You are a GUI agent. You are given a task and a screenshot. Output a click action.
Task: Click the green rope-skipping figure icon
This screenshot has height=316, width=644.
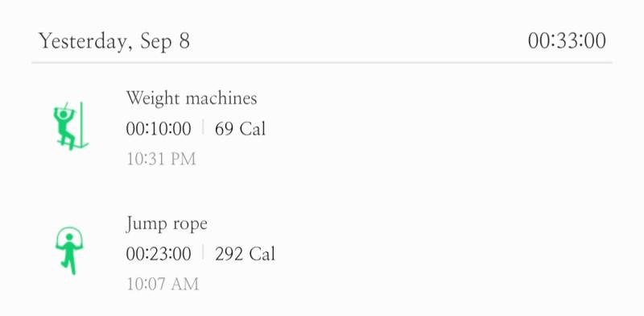(x=69, y=251)
